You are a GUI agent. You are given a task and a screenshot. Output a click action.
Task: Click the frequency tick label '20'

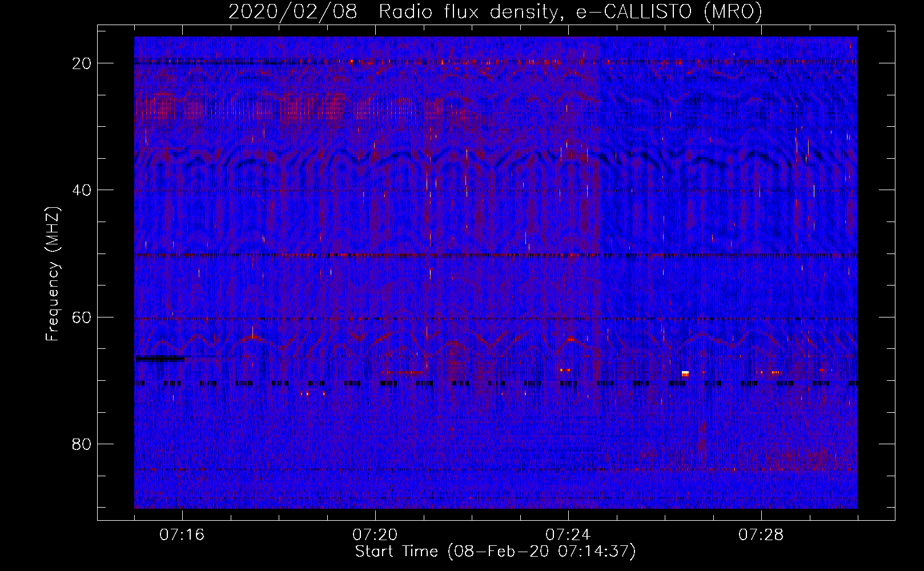[82, 63]
